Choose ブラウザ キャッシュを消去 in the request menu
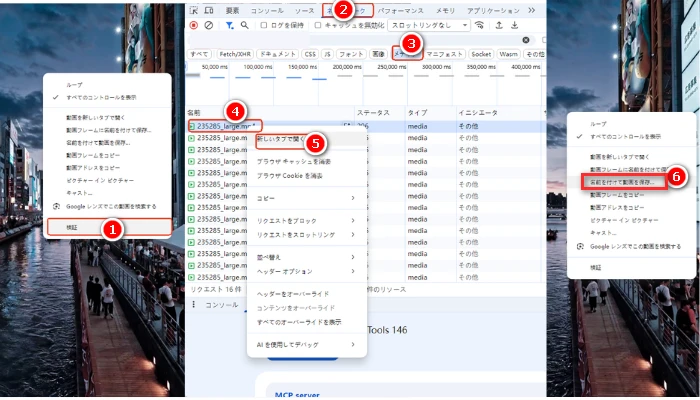 click(x=294, y=162)
